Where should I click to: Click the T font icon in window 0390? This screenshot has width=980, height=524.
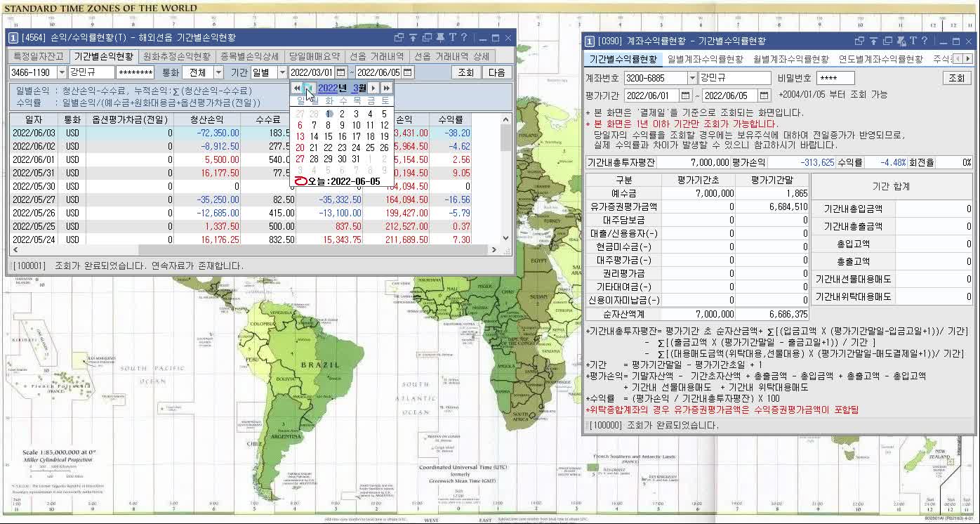tap(913, 41)
